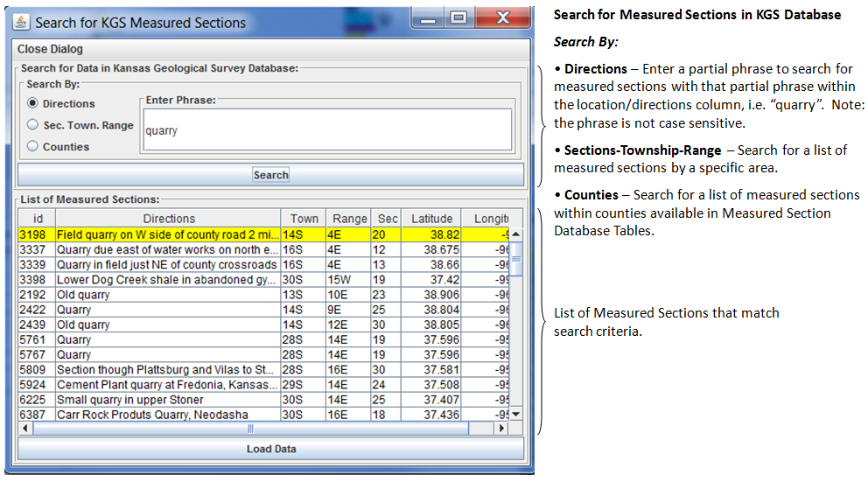Select row 5767 Quarry
868x482 pixels.
tap(263, 354)
